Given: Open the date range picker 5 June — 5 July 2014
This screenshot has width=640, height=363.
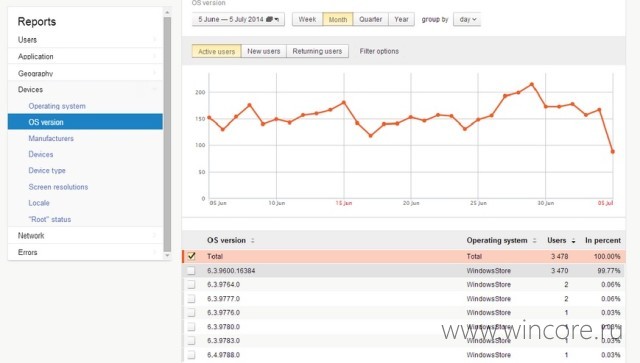Looking at the screenshot, I should point(238,19).
